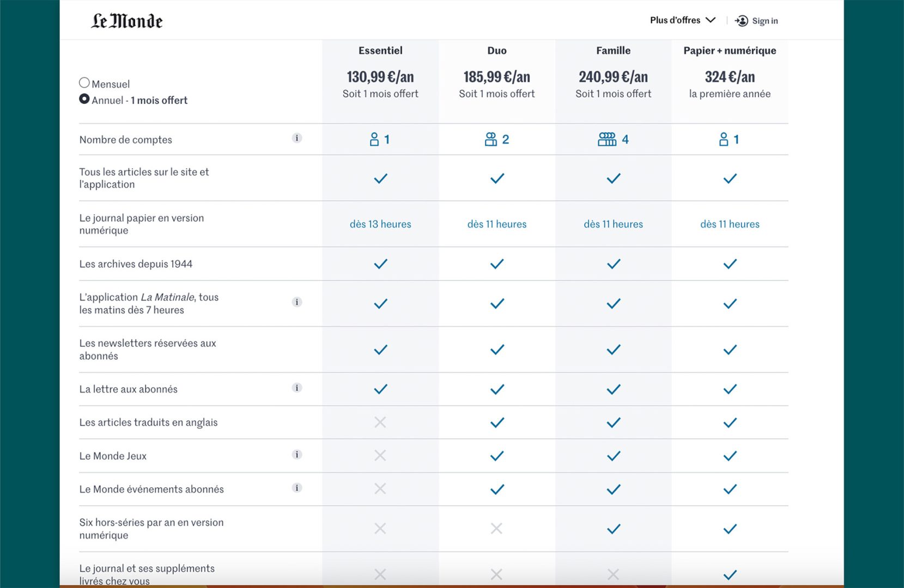Click the Essentiel single account icon
Image resolution: width=904 pixels, height=588 pixels.
point(374,139)
